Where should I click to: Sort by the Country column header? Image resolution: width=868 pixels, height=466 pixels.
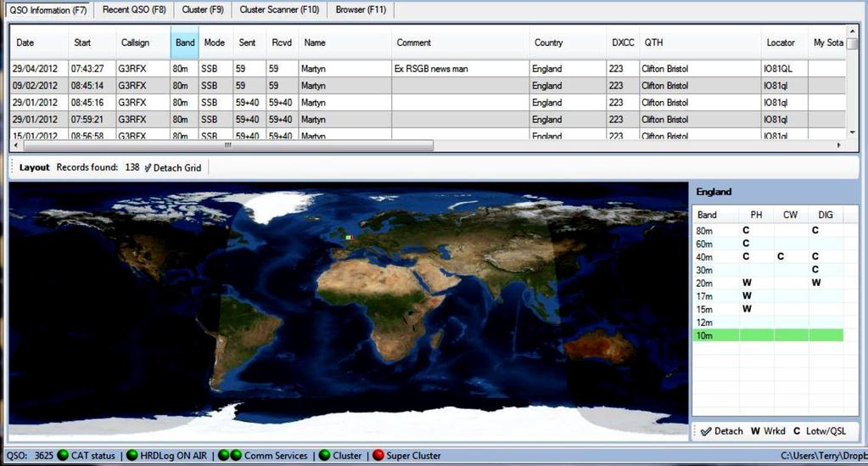568,42
